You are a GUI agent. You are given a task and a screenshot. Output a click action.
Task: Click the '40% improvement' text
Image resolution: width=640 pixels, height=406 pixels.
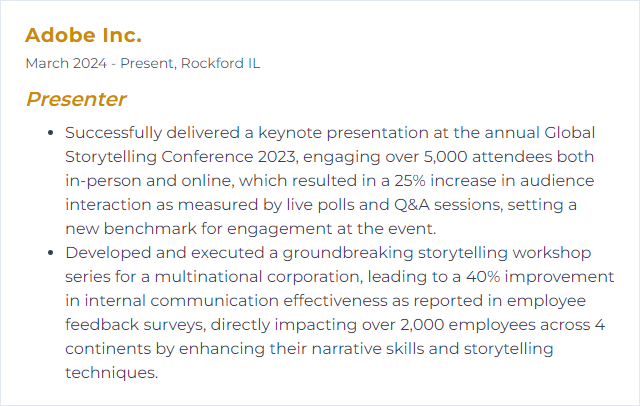pyautogui.click(x=540, y=277)
